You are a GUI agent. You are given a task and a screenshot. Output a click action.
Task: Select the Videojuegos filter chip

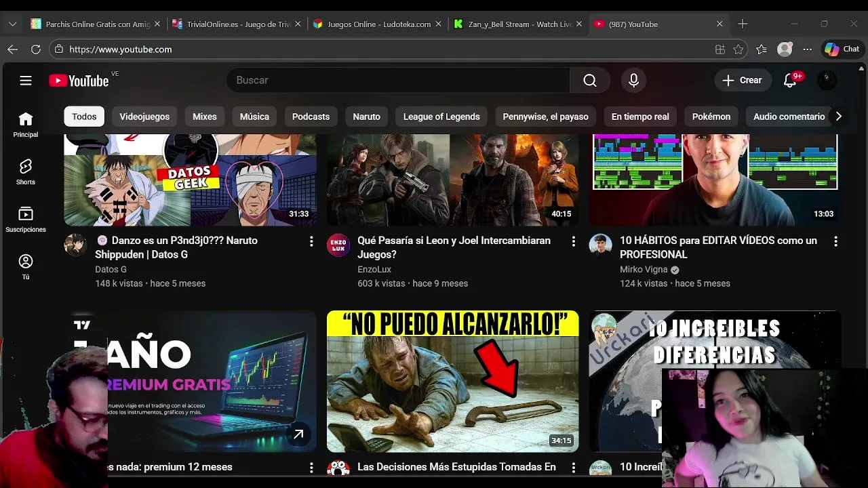(144, 117)
